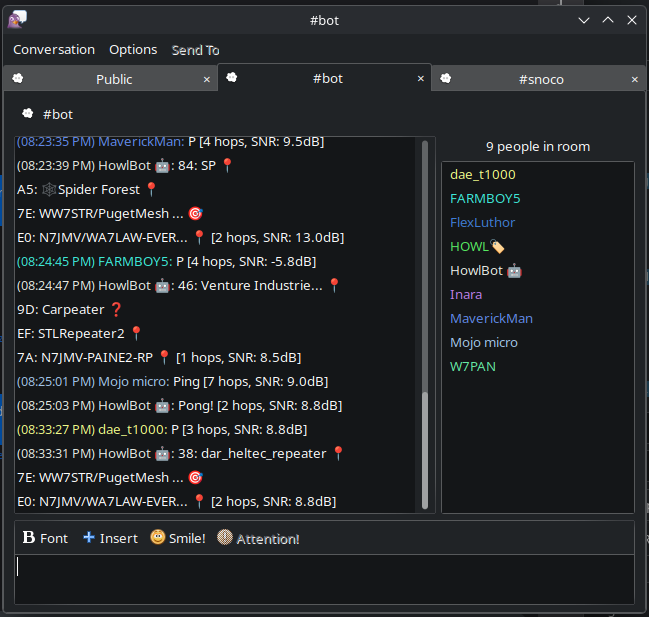The height and width of the screenshot is (617, 649).
Task: Click the 'Pong! [2 hops, SNR: 8.8dB]' reply
Action: click(x=260, y=406)
